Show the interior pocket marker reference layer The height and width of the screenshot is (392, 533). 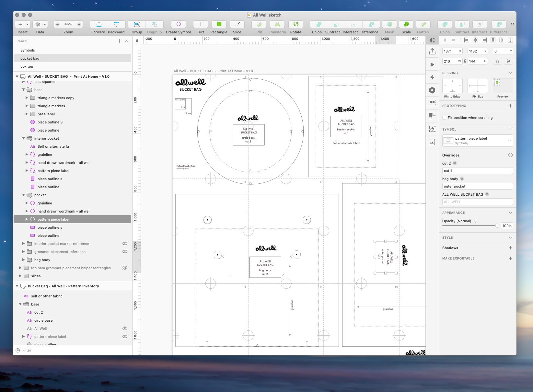(125, 244)
